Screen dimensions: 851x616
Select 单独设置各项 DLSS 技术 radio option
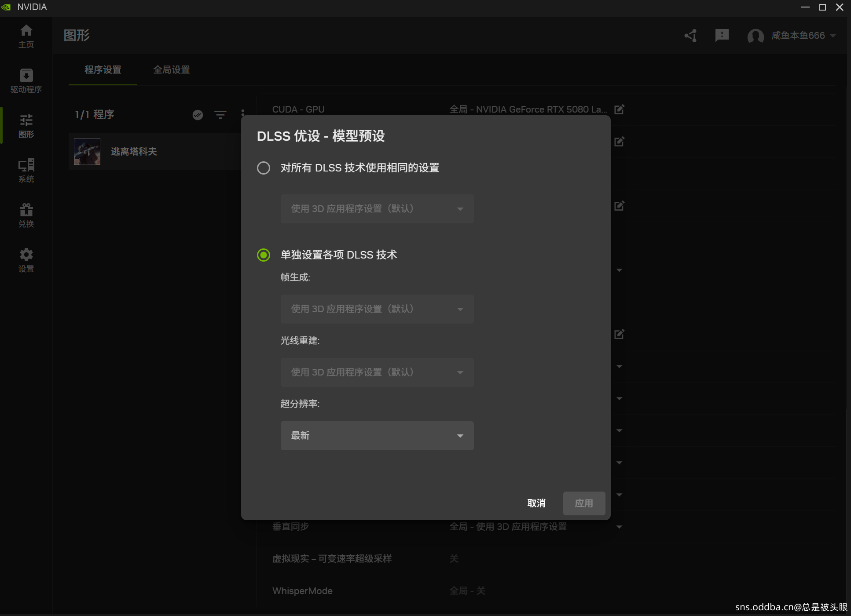264,255
